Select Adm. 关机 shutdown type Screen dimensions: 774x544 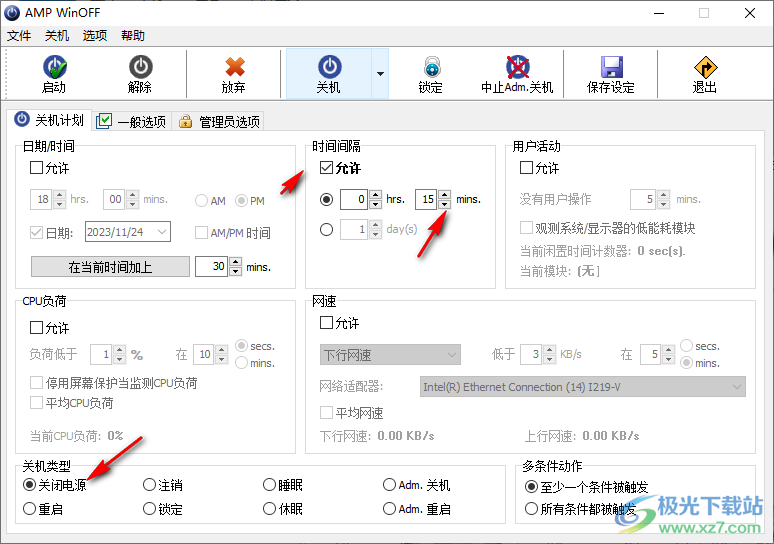(389, 485)
